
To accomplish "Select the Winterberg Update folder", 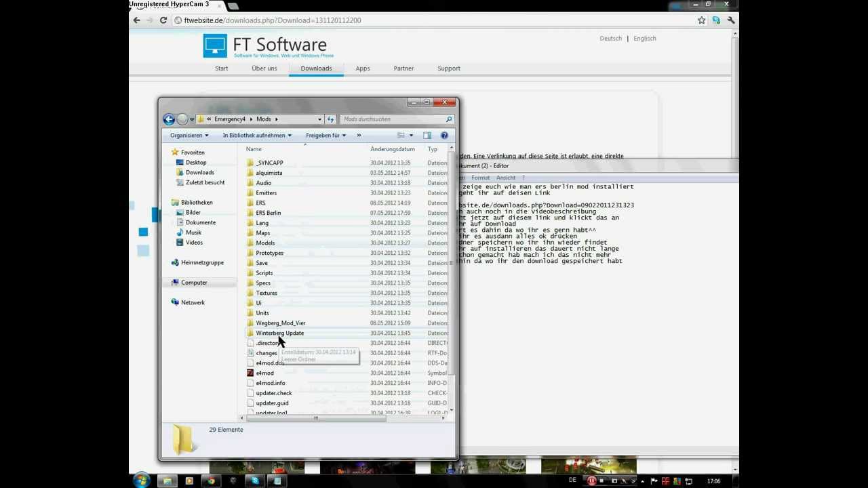I will pyautogui.click(x=279, y=333).
